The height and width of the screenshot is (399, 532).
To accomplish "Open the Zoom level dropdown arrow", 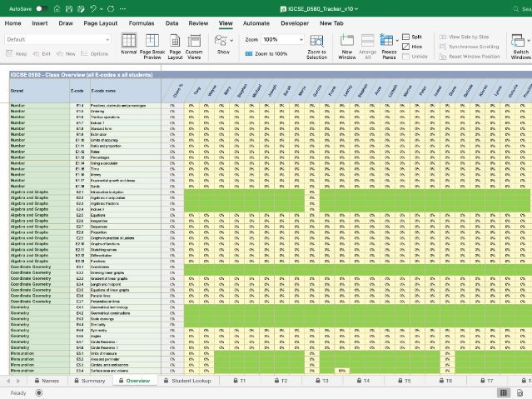I will pyautogui.click(x=301, y=40).
